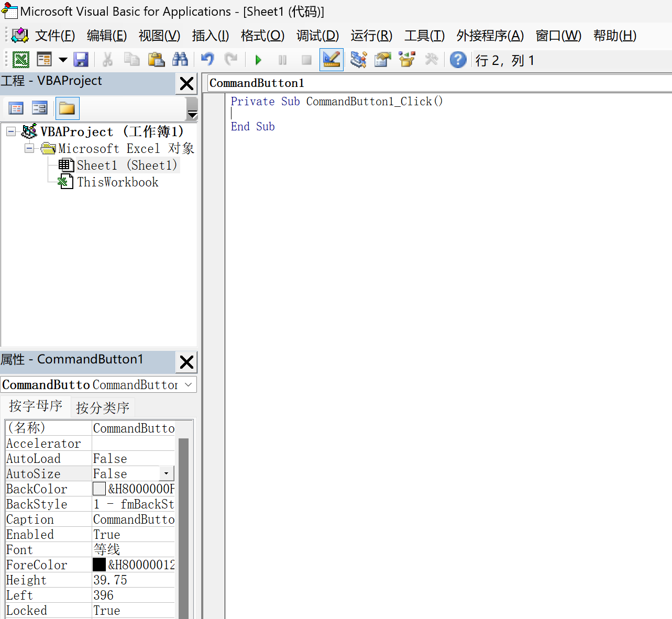This screenshot has width=672, height=619.
Task: Click the Reset stop icon
Action: (x=306, y=60)
